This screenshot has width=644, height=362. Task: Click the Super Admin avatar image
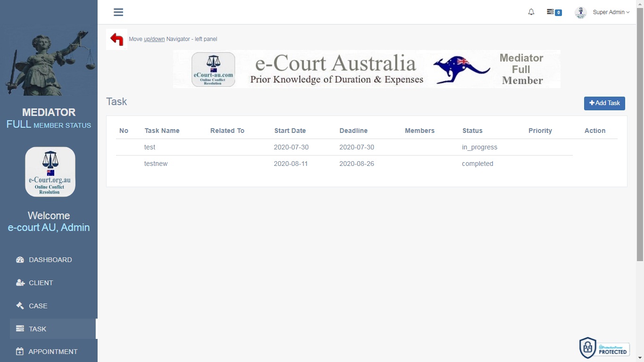click(x=580, y=12)
